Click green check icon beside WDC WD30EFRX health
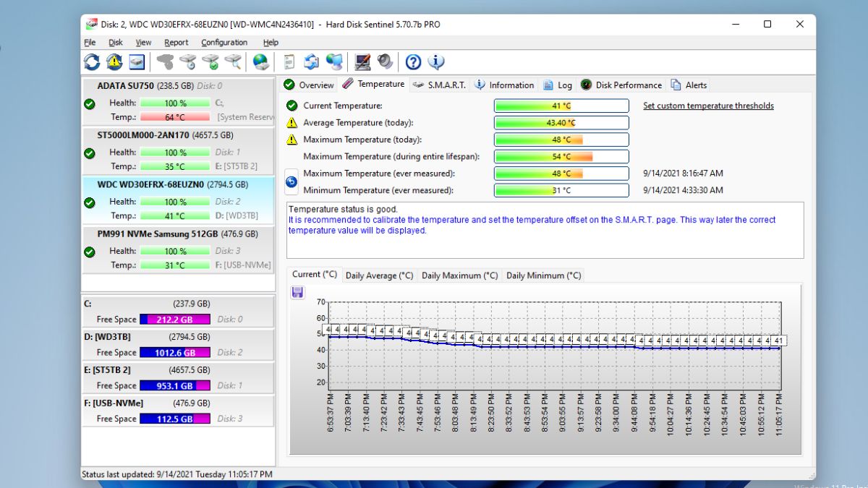 90,202
